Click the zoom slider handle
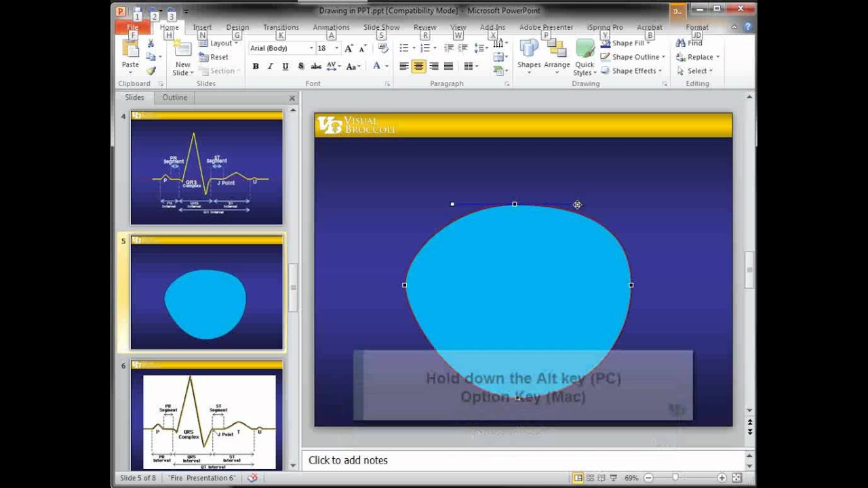868x488 pixels. [x=675, y=478]
